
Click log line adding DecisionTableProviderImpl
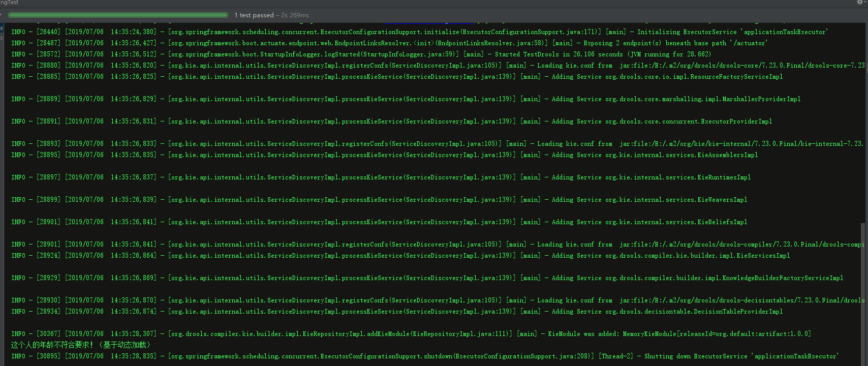coord(397,312)
